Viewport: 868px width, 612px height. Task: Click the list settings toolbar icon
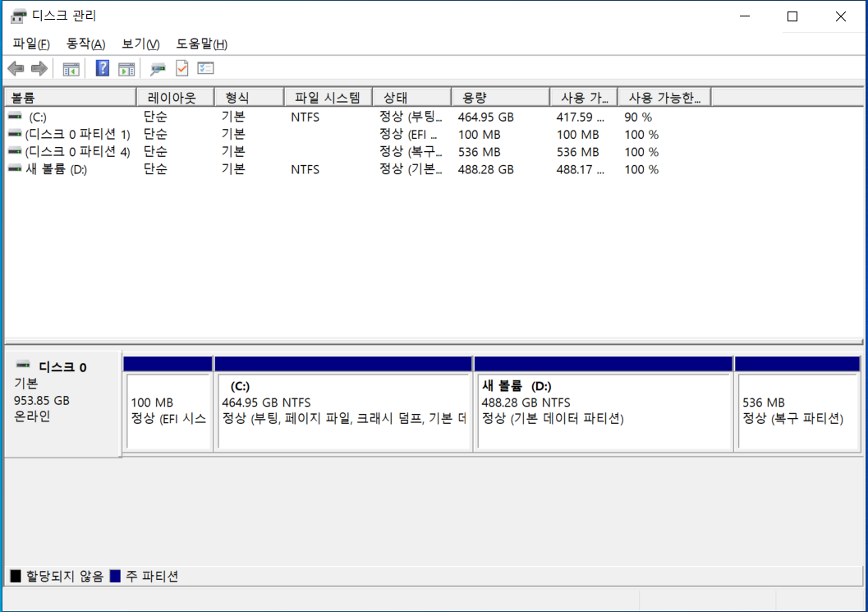point(205,68)
